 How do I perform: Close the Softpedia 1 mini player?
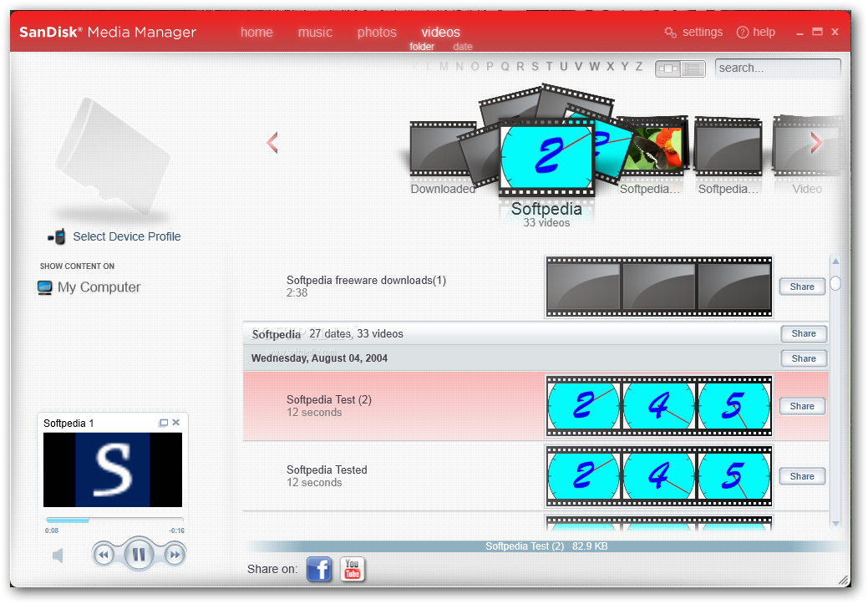click(176, 423)
